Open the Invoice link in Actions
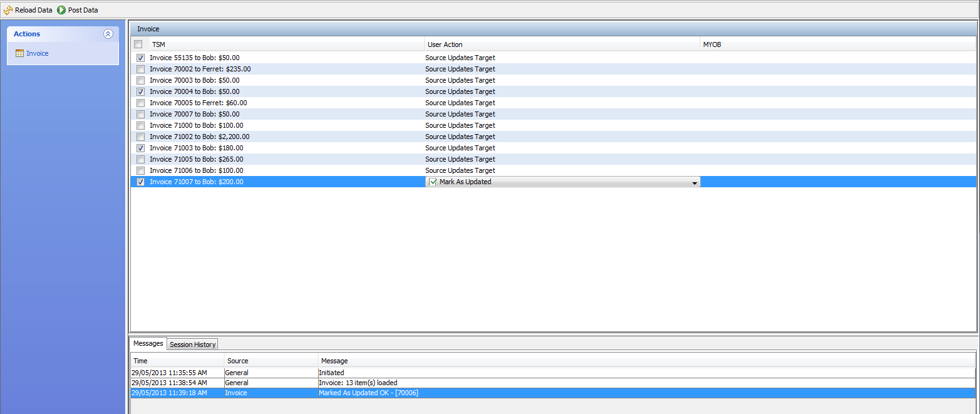Viewport: 980px width, 414px height. coord(37,54)
